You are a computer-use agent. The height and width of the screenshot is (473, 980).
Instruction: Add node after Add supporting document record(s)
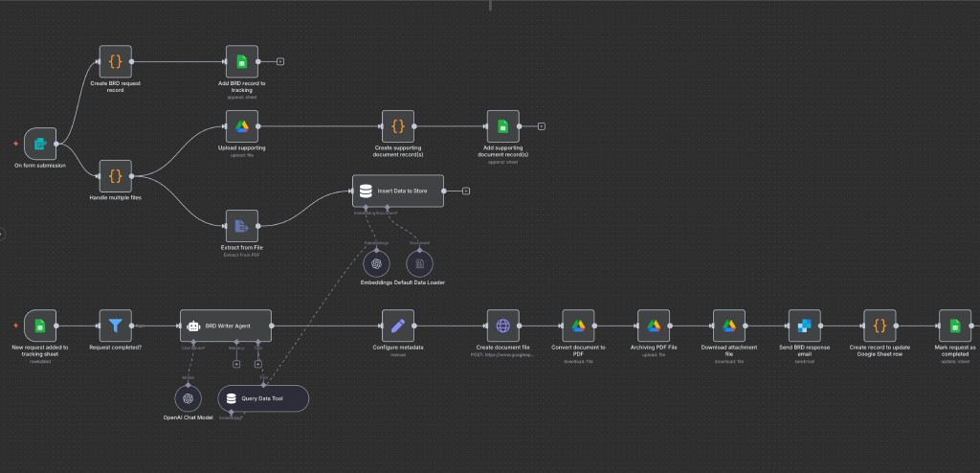[x=542, y=126]
